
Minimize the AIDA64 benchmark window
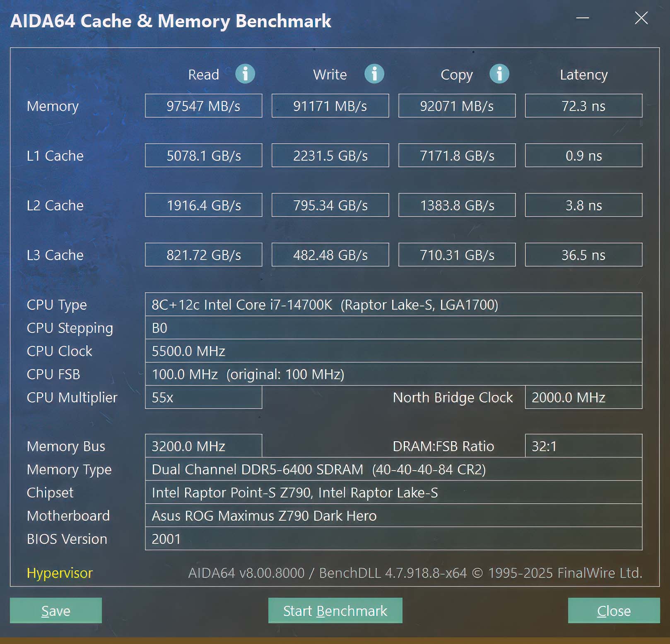click(x=582, y=18)
